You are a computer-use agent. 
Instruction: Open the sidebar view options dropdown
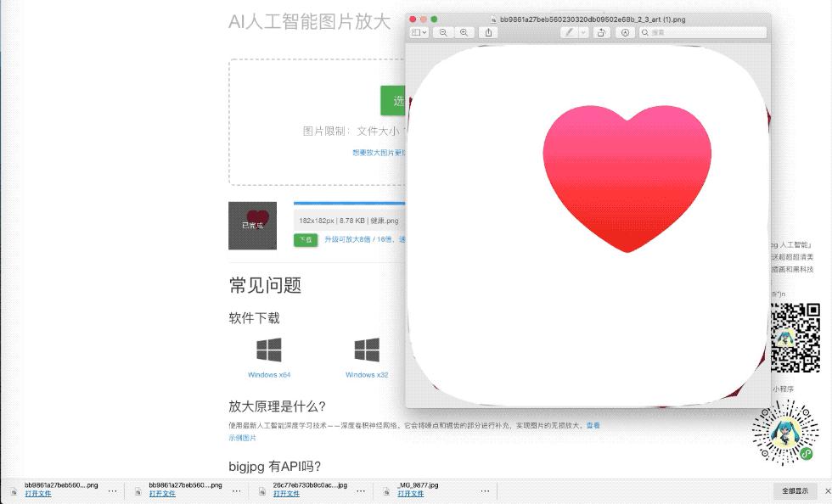pyautogui.click(x=419, y=32)
